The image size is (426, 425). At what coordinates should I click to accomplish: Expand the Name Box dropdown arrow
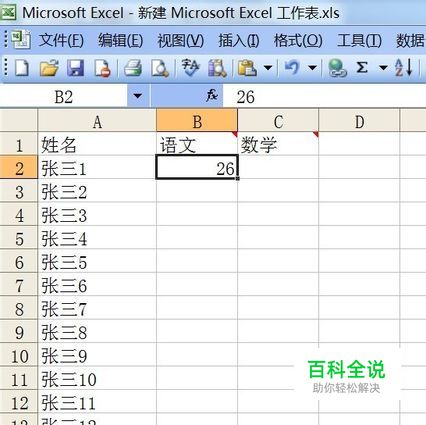[x=138, y=96]
